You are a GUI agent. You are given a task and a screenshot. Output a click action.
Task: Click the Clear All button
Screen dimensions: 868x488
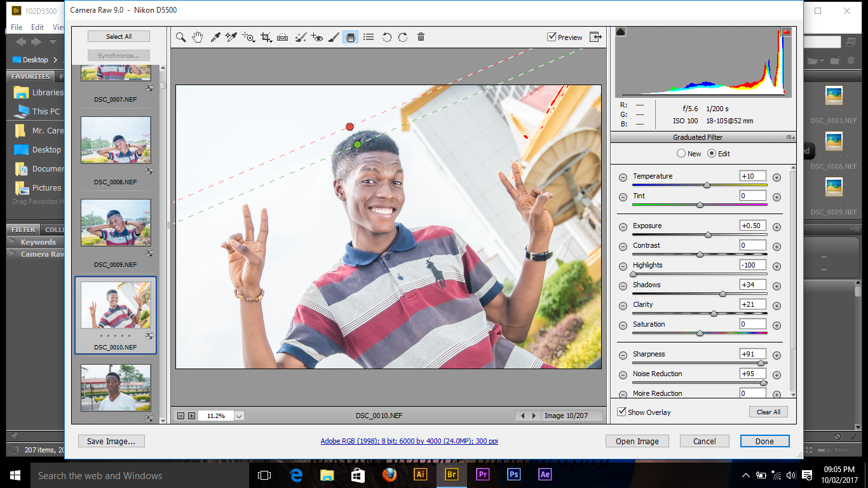768,412
